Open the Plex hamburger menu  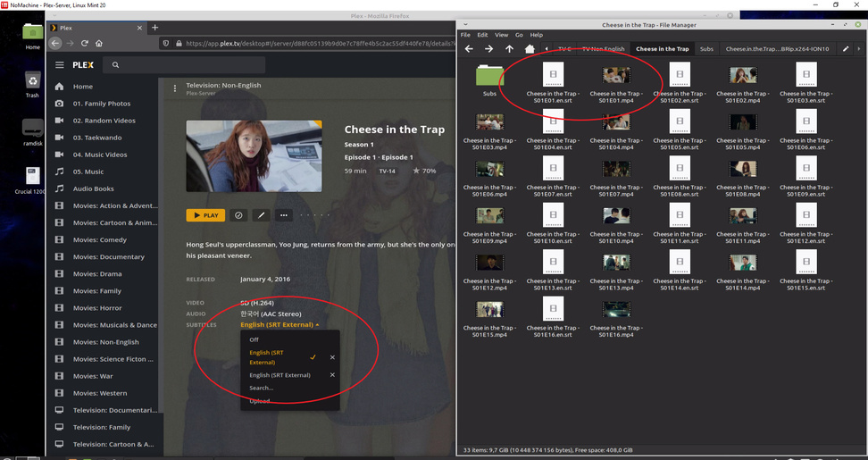pos(59,65)
